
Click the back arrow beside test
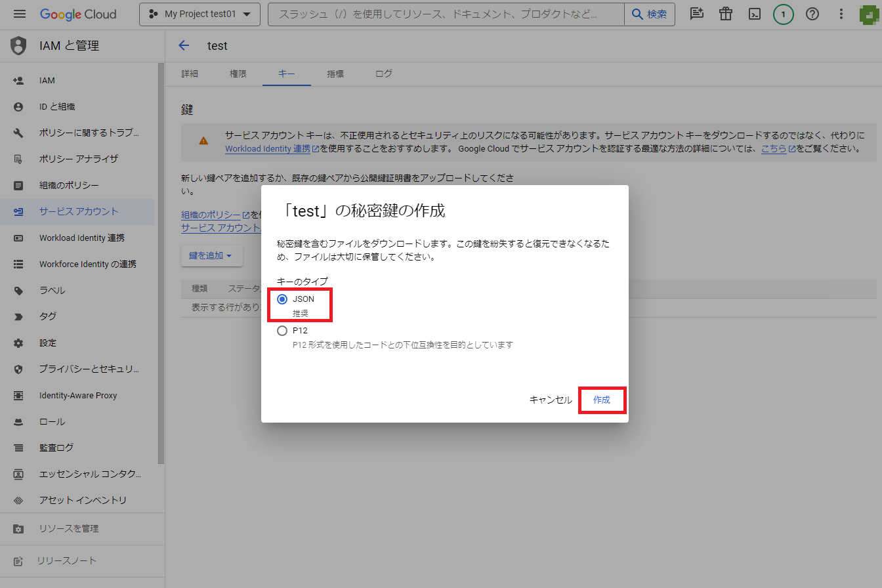point(184,45)
